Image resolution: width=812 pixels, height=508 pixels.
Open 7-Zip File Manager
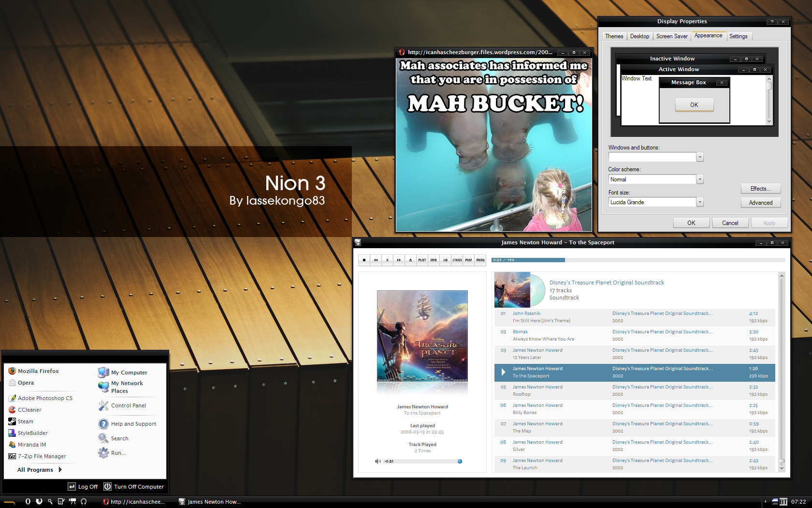(x=37, y=456)
